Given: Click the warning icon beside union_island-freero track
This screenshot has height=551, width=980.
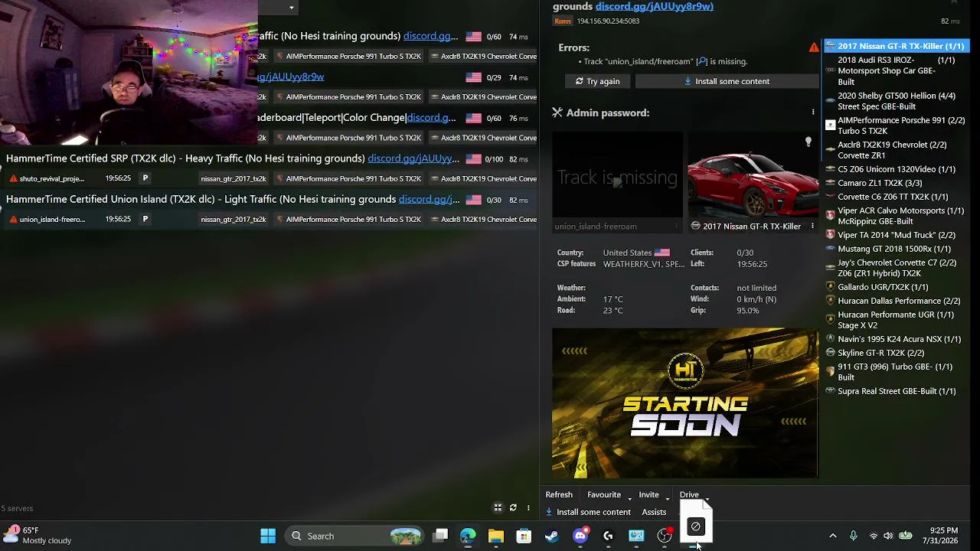Looking at the screenshot, I should 13,220.
